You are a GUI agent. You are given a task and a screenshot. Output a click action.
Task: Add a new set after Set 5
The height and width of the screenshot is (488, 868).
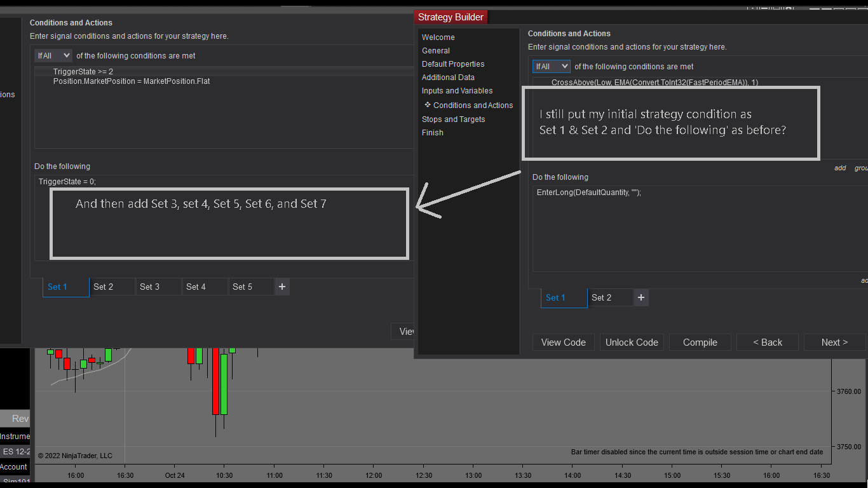tap(282, 287)
